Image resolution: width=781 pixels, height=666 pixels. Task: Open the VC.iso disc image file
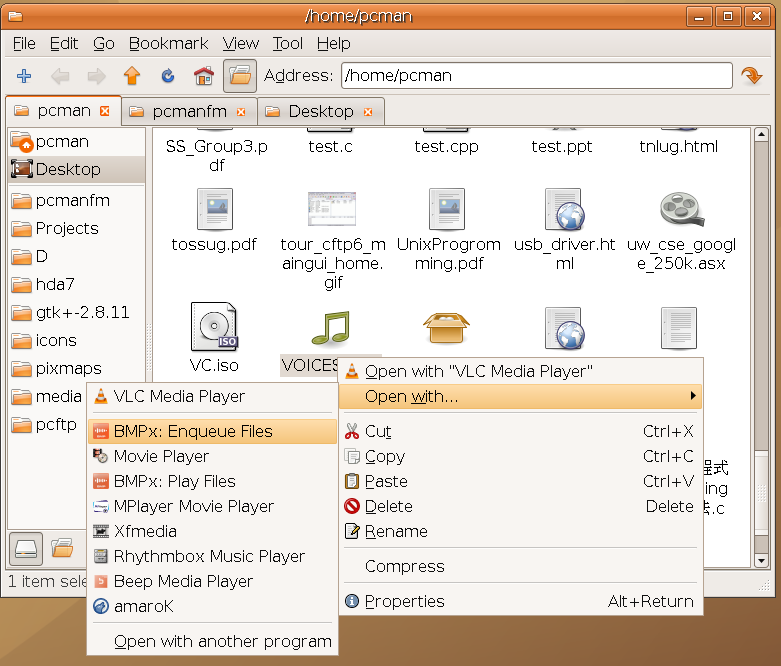[x=214, y=328]
